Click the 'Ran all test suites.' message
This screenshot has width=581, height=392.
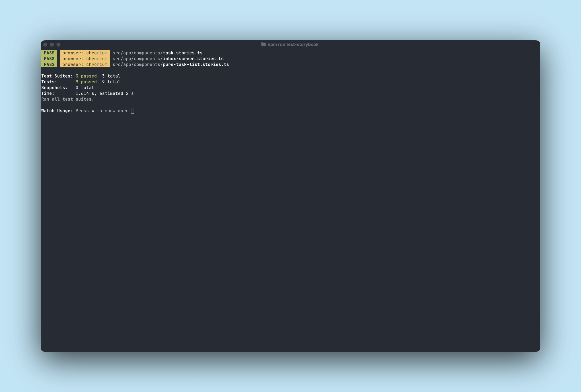67,99
